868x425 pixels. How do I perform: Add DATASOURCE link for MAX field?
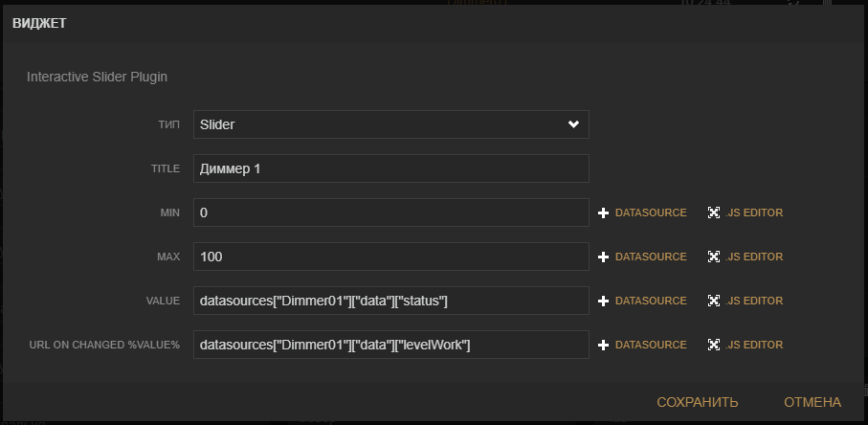651,257
